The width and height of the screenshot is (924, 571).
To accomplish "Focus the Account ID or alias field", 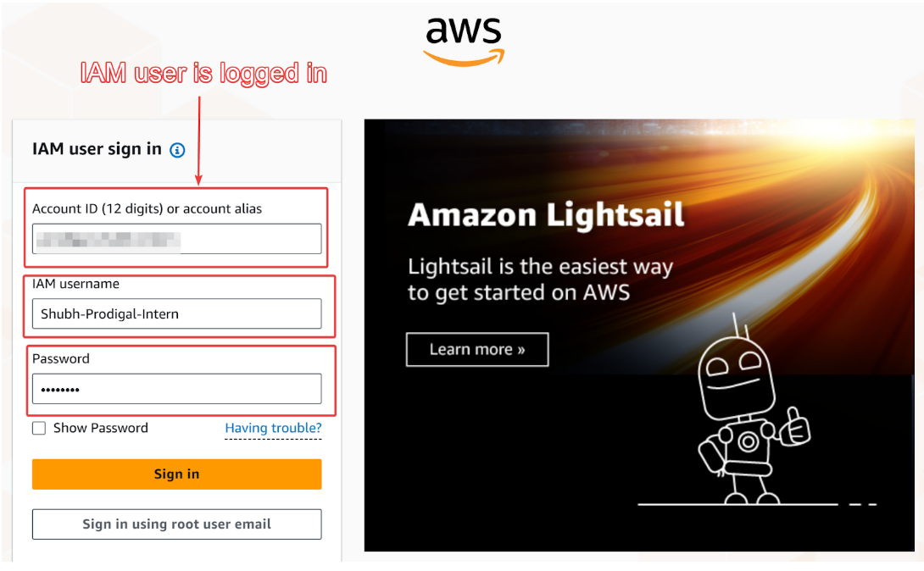I will tap(176, 239).
